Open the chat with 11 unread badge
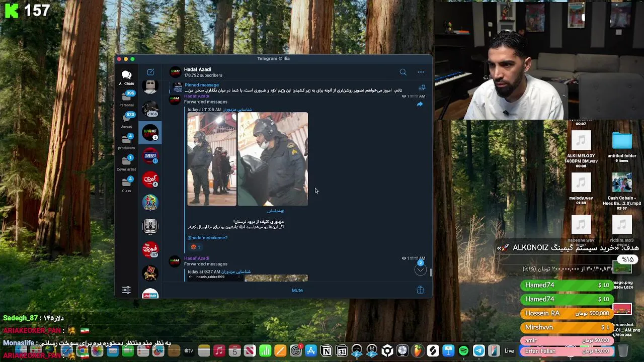644x362 pixels. tap(150, 156)
